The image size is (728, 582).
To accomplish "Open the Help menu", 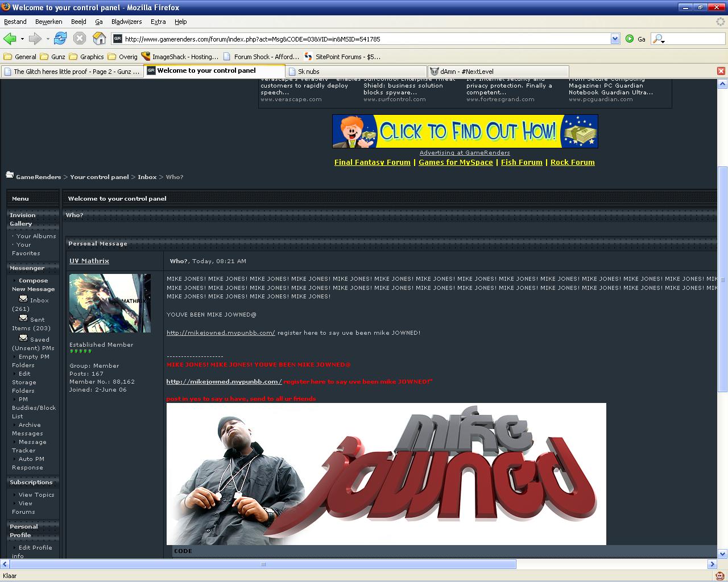I will pos(181,22).
